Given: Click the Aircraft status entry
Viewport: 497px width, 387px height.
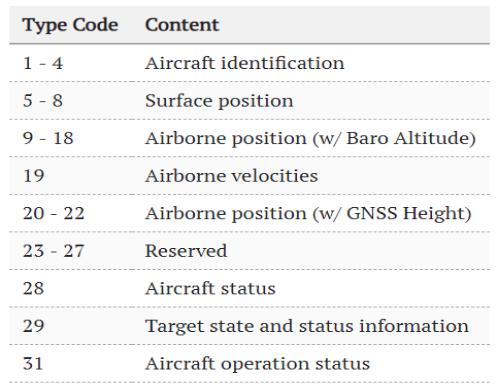Looking at the screenshot, I should (210, 288).
